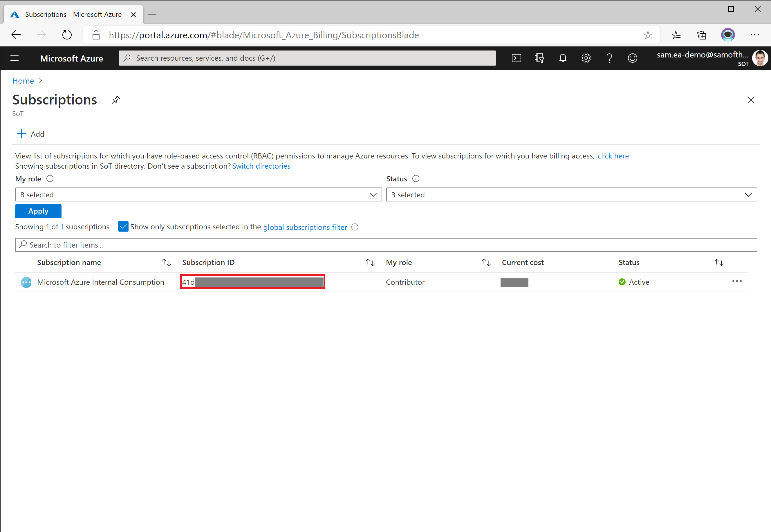Click the Microsoft Azure portal title

(72, 58)
